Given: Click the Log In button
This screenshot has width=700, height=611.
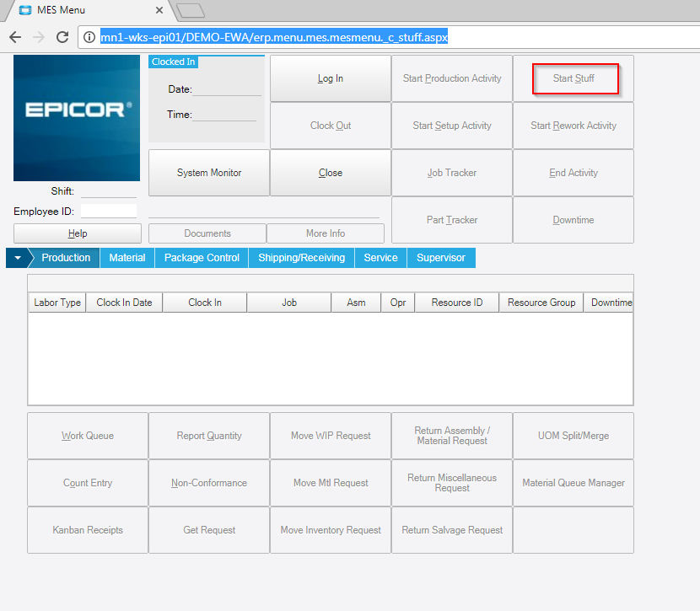Looking at the screenshot, I should pos(331,78).
